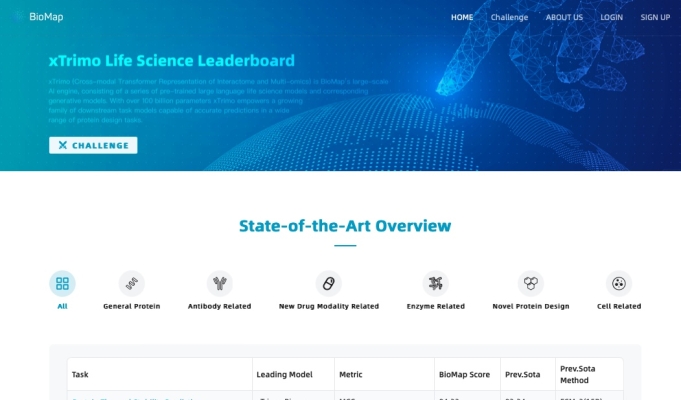This screenshot has height=400, width=681.
Task: Open the SIGN UP page
Action: 655,17
